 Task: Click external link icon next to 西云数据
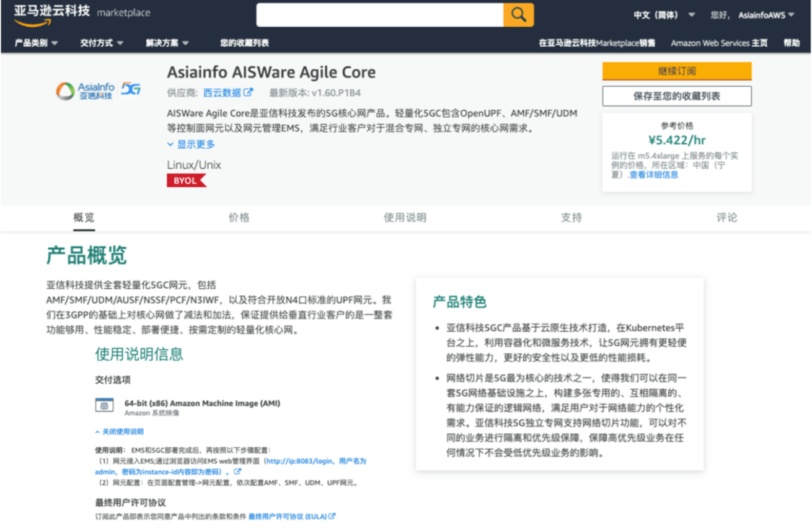pyautogui.click(x=249, y=93)
